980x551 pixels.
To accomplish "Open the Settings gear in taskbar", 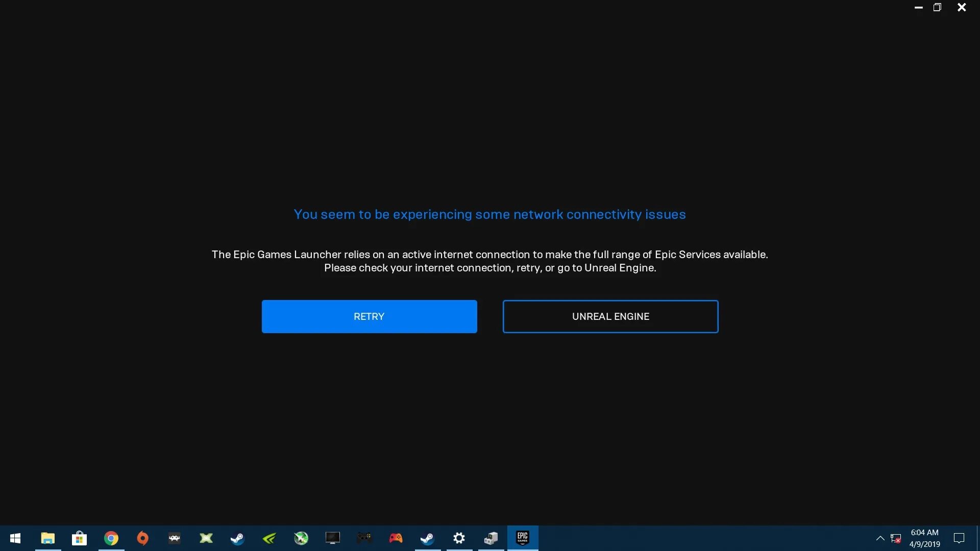I will tap(459, 538).
